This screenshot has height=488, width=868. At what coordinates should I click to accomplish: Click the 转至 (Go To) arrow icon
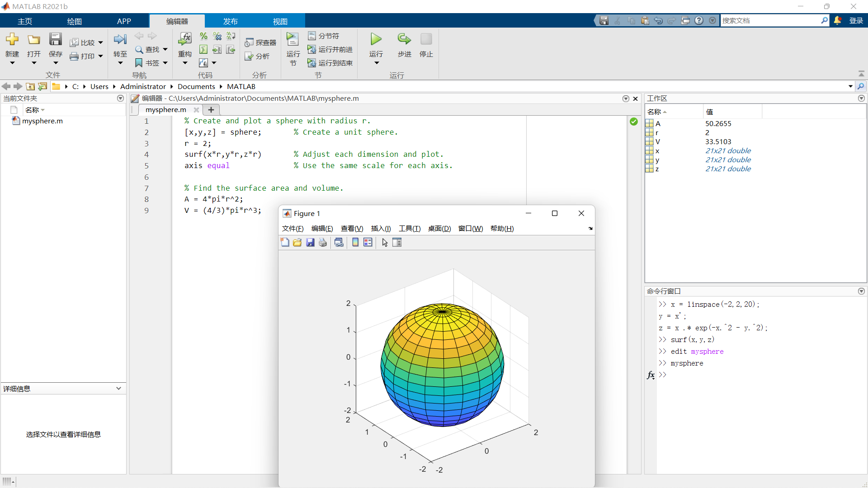[x=120, y=39]
